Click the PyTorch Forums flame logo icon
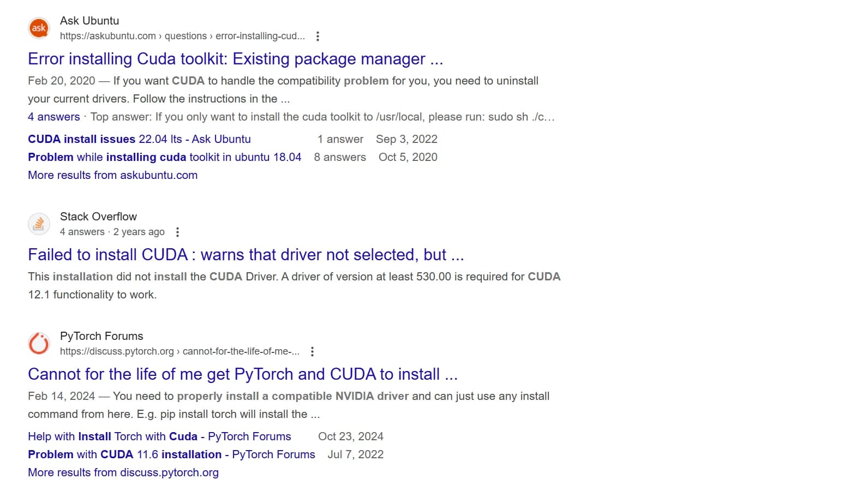 click(39, 344)
